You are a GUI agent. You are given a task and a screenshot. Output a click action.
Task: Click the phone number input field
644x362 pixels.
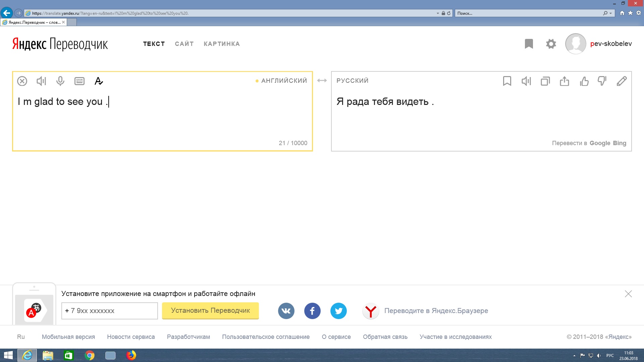pos(109,311)
